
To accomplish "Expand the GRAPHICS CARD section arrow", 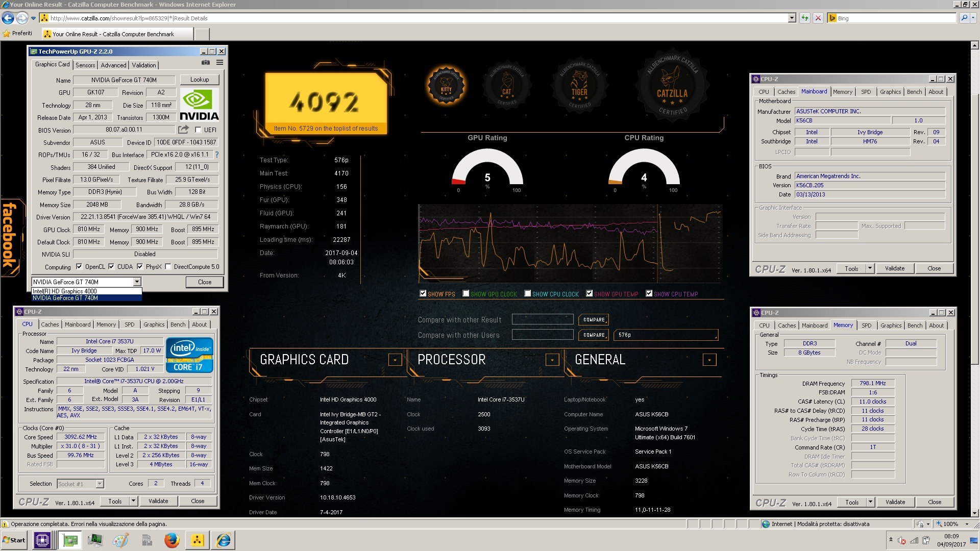I will 395,360.
